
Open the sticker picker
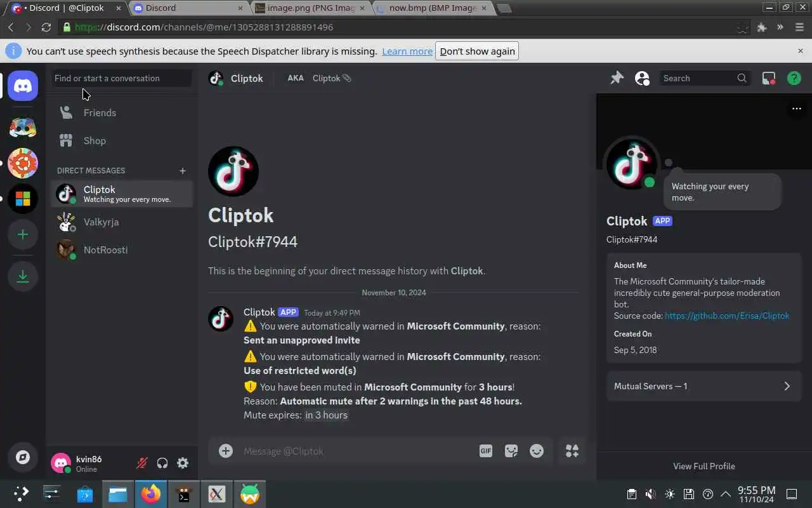coord(511,451)
